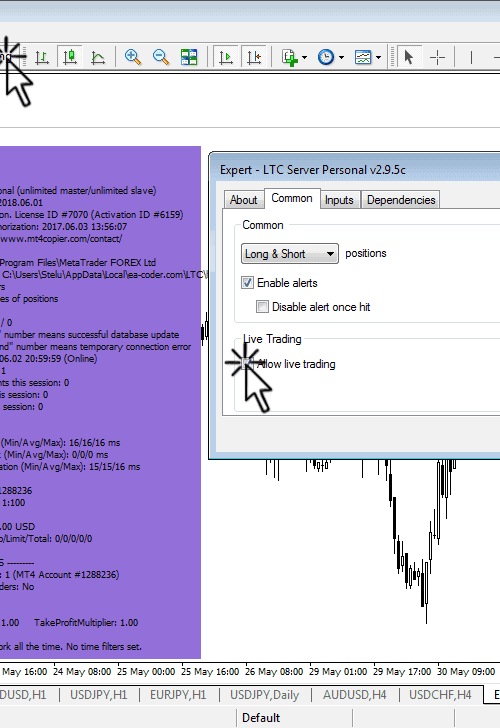Click the zoom in magnifier icon
500x728 pixels.
(x=133, y=57)
